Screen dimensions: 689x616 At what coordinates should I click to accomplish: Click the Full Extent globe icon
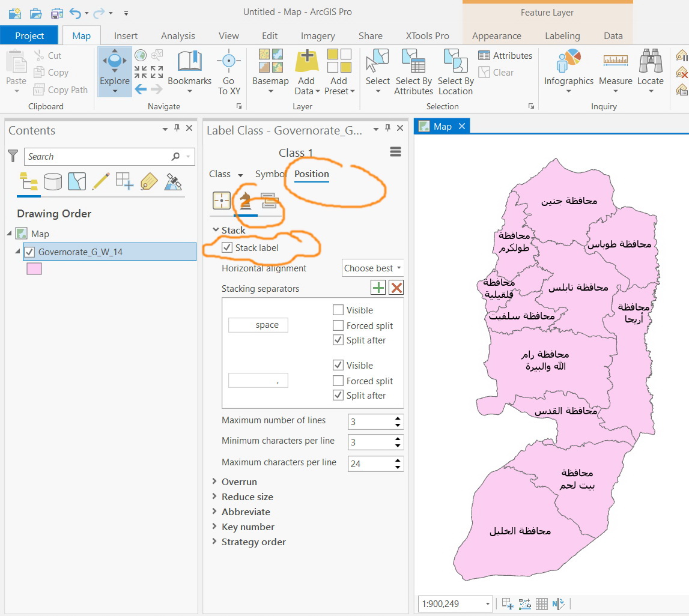point(141,55)
